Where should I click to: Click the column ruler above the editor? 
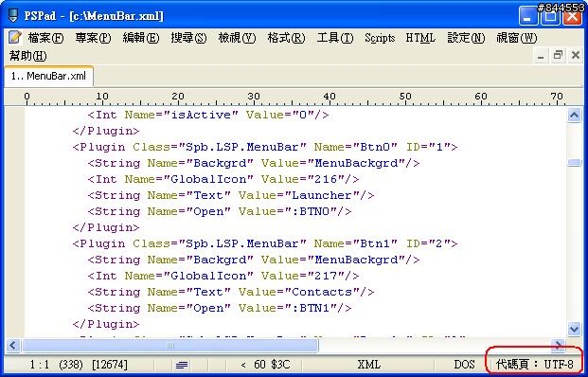coord(293,98)
